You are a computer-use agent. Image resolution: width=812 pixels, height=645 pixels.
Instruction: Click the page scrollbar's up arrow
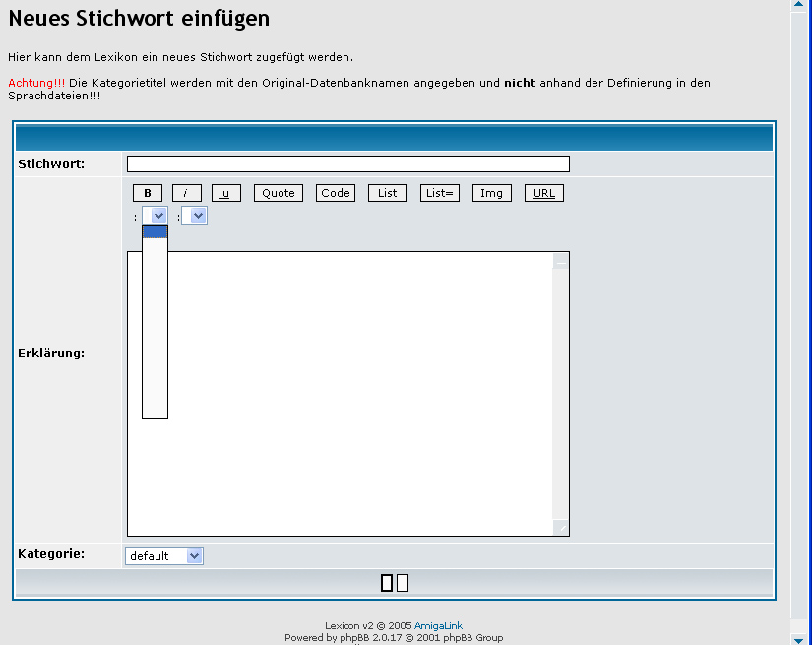[x=797, y=5]
